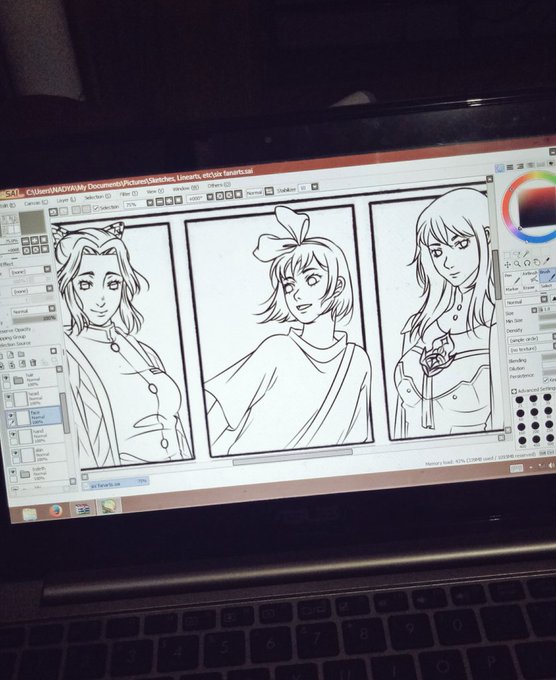Viewport: 556px width, 680px height.
Task: Click the hue ring of the color wheel
Action: coord(507,207)
